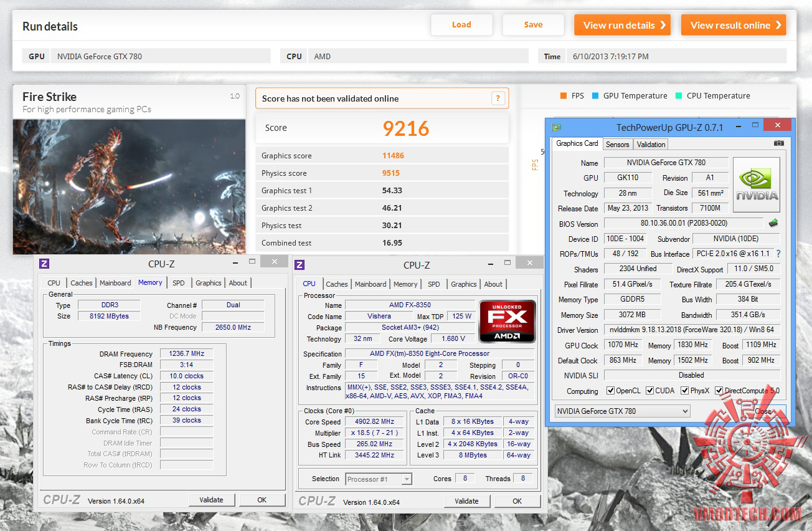
Task: Click the overall score value 9216
Action: 406,128
